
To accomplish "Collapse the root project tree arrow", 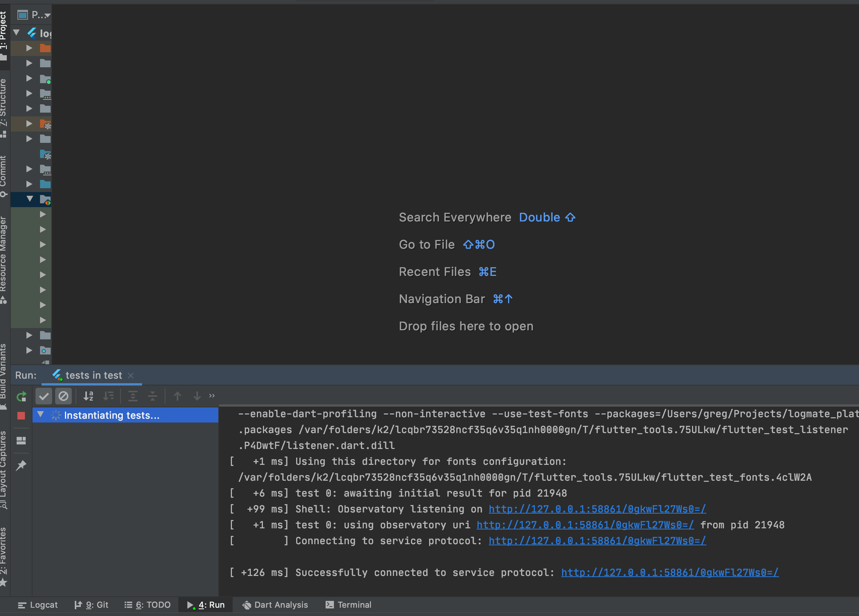I will tap(17, 33).
